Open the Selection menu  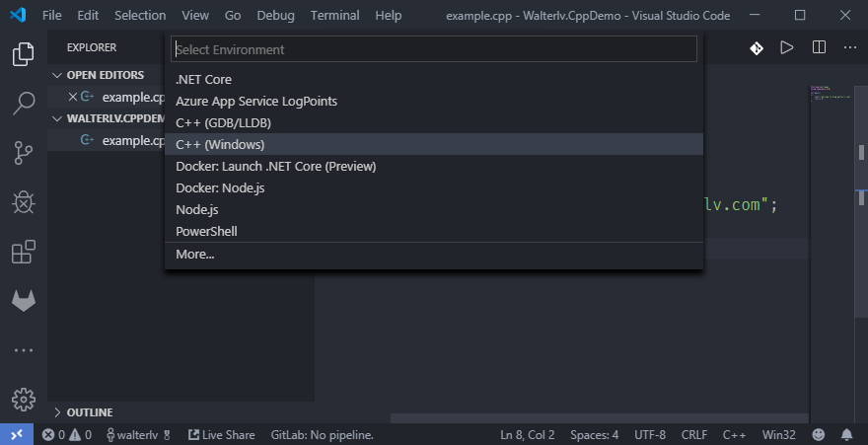pyautogui.click(x=140, y=16)
